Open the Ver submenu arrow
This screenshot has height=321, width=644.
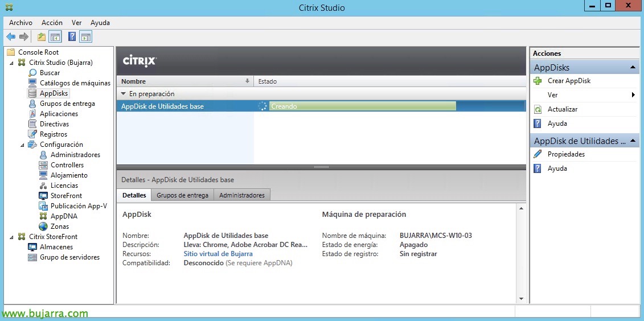[x=633, y=95]
